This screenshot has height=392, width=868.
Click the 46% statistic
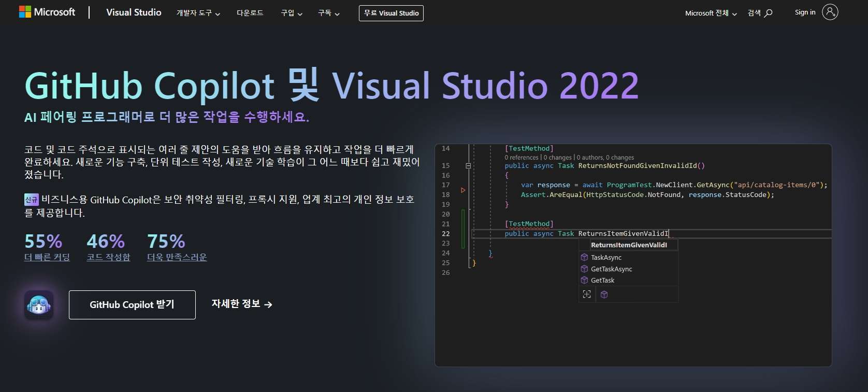(106, 241)
